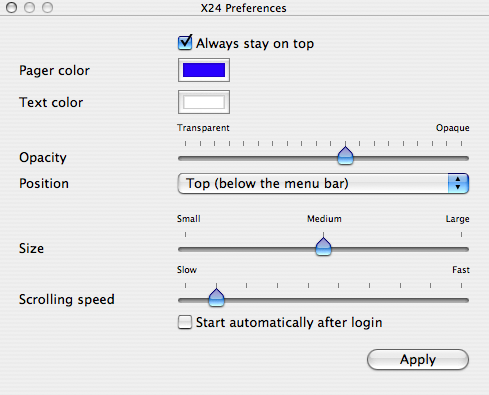
Task: Click the Apply button
Action: [x=418, y=360]
